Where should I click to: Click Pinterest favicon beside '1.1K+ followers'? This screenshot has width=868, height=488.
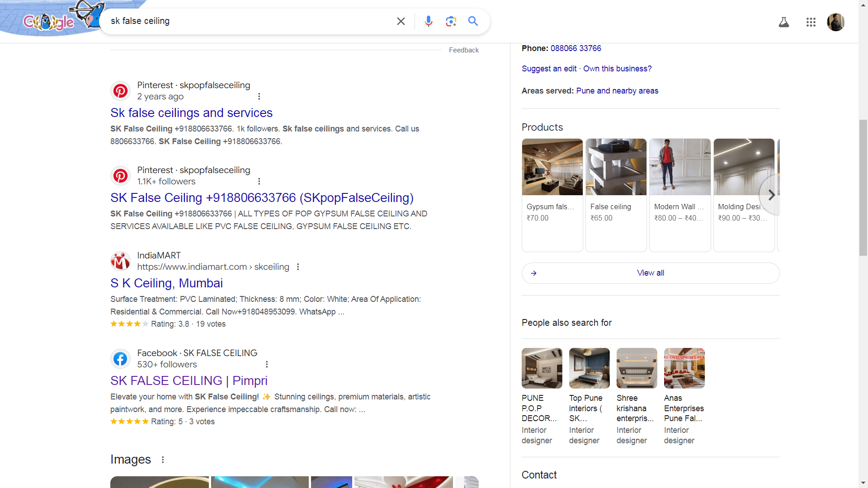tap(120, 176)
